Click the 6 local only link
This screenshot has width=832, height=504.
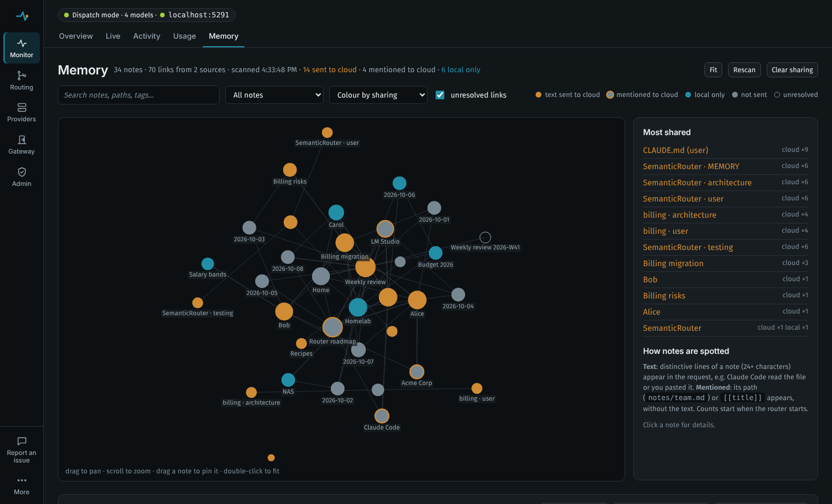[x=461, y=70]
